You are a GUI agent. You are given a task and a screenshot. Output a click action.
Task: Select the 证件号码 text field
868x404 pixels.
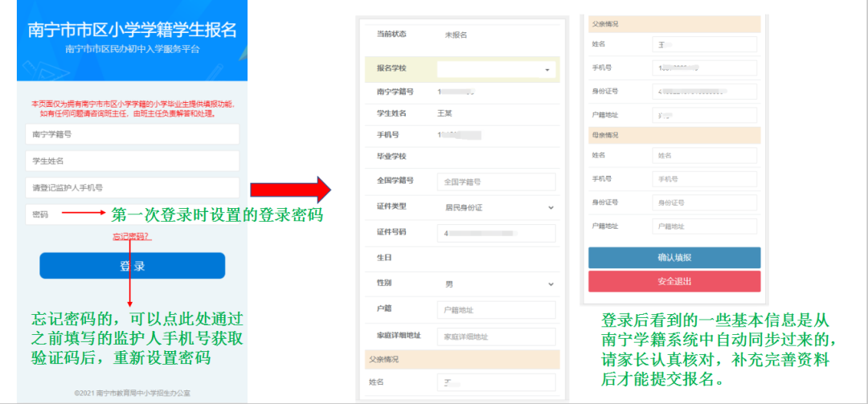(x=497, y=233)
